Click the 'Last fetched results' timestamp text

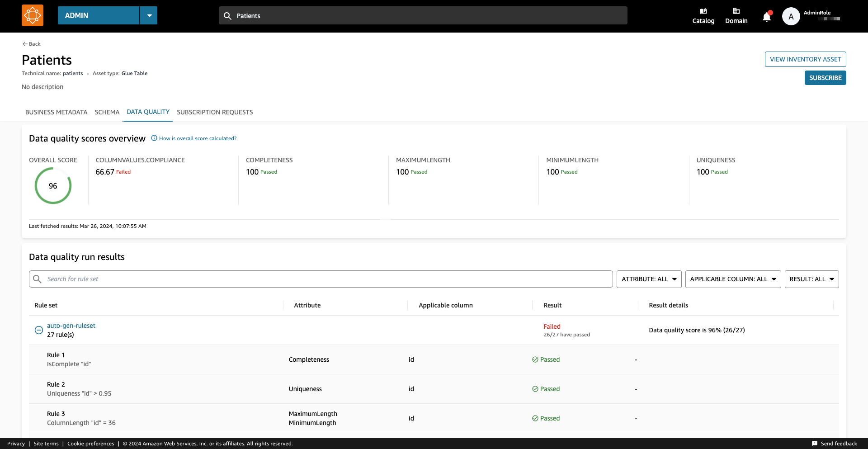tap(88, 226)
